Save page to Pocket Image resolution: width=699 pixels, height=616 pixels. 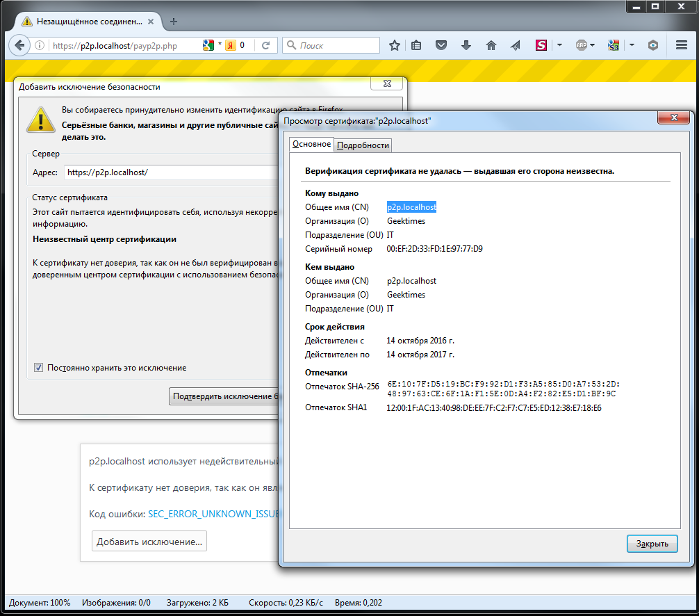441,45
